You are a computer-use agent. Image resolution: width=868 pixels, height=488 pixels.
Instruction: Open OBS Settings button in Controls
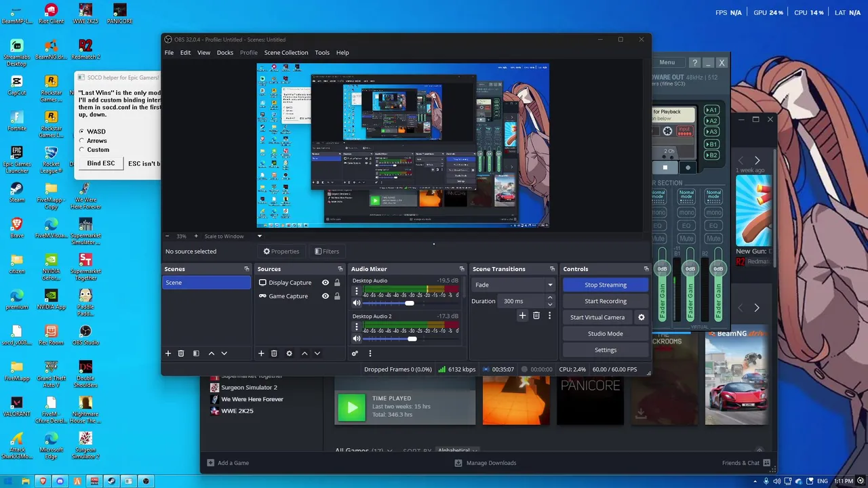[x=606, y=350]
